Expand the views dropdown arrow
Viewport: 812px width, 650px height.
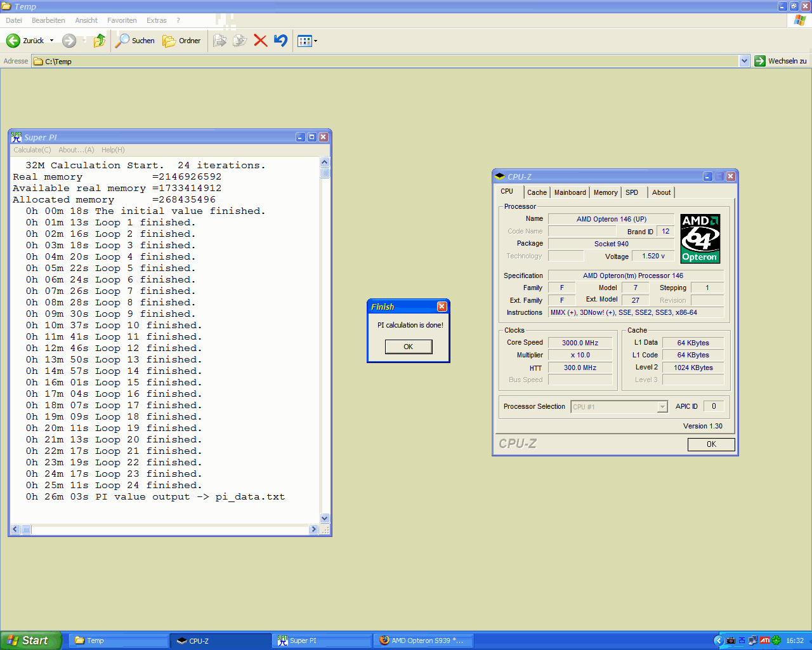(315, 41)
